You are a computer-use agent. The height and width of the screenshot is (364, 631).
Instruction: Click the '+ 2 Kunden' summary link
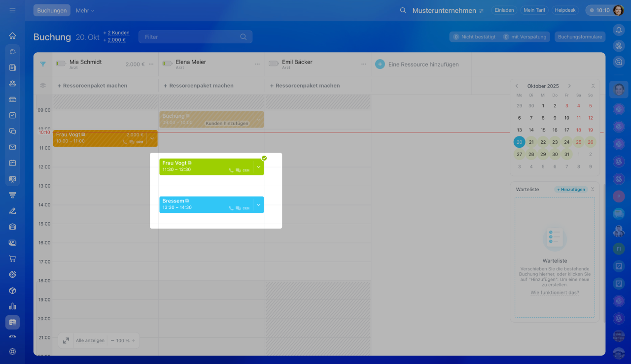(x=116, y=33)
